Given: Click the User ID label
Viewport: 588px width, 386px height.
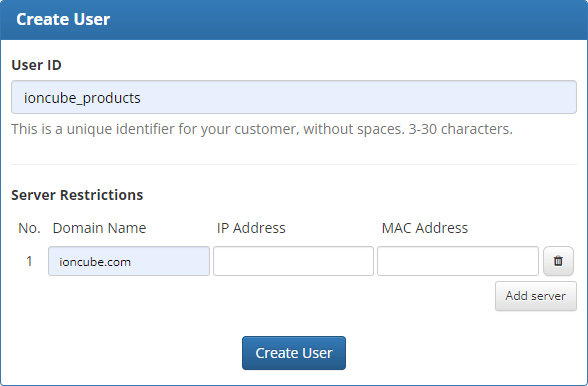Looking at the screenshot, I should pyautogui.click(x=36, y=65).
